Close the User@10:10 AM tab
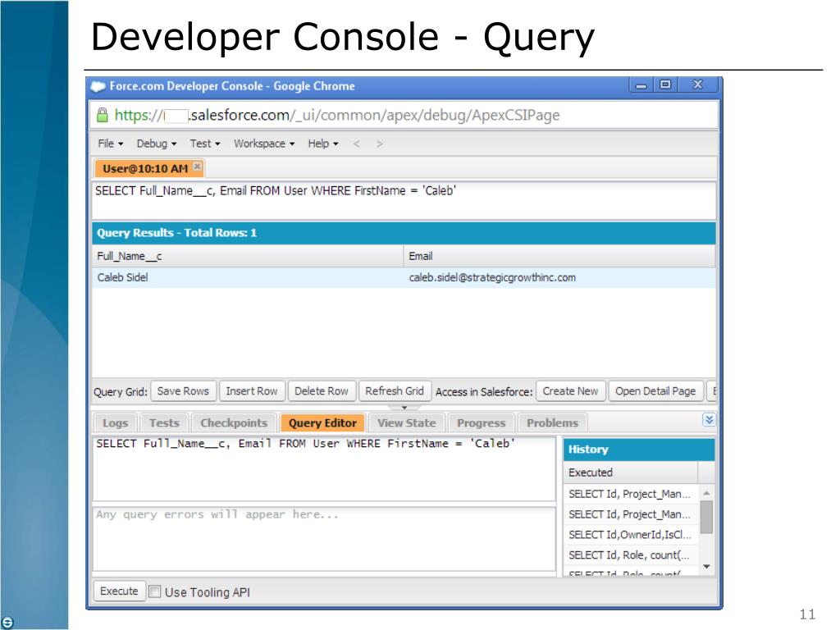840x630 pixels. [197, 167]
